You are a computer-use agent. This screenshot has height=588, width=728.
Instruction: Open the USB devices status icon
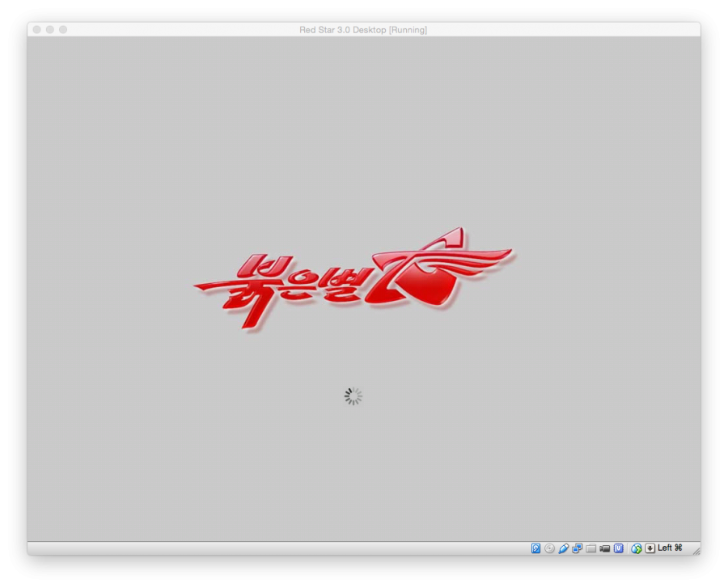pos(563,548)
